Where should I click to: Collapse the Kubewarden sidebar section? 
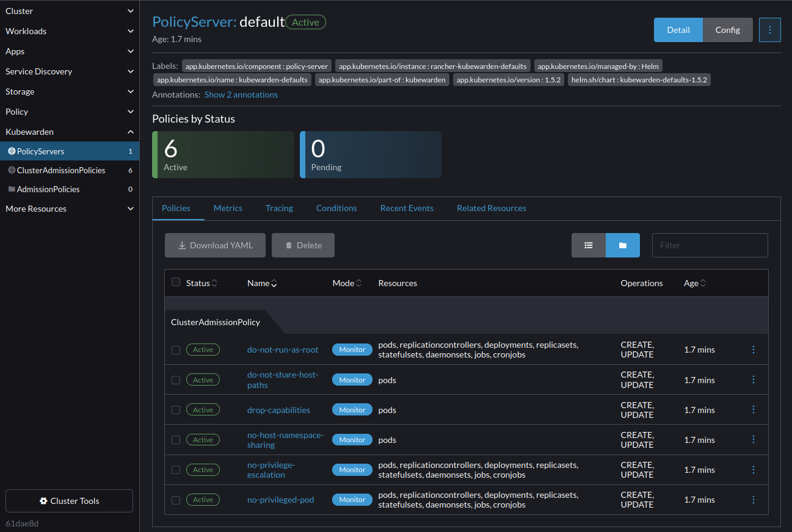pos(130,131)
